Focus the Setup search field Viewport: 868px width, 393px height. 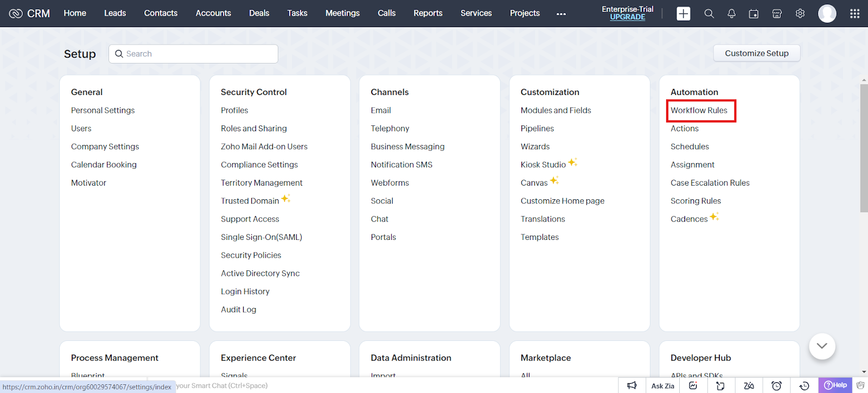193,54
